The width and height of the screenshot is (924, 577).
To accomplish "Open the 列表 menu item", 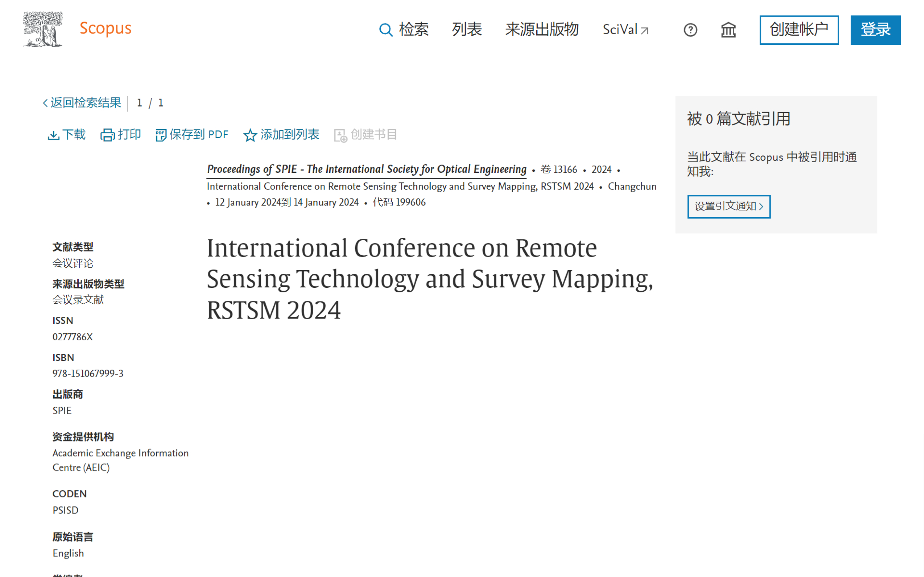I will 467,29.
